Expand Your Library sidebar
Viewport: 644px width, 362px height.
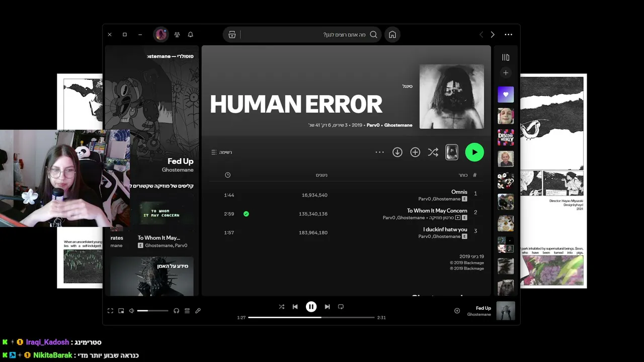(x=506, y=57)
